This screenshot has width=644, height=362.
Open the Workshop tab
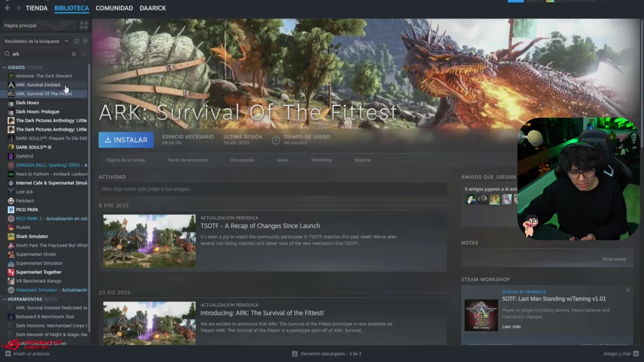click(321, 160)
